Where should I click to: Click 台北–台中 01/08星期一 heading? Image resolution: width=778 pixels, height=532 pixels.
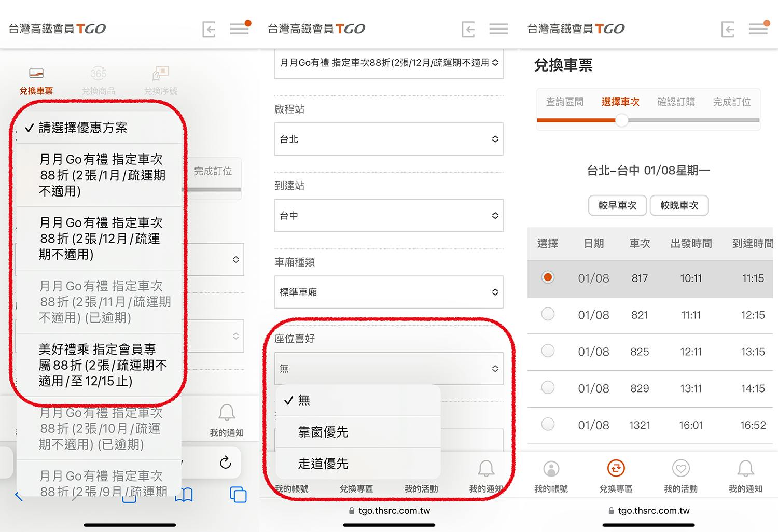648,171
